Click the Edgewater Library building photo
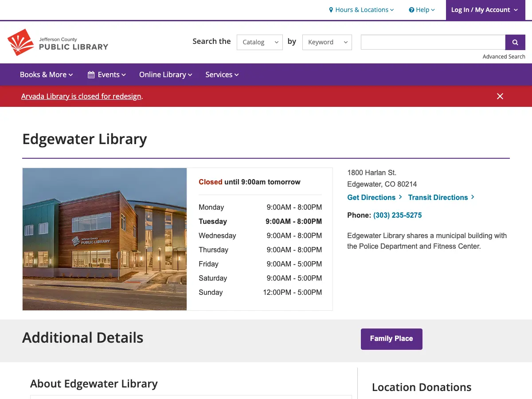The image size is (532, 399). point(105,239)
